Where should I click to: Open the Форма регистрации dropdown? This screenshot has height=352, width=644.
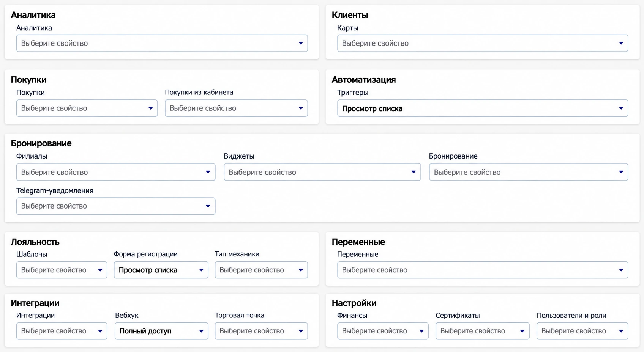[161, 270]
